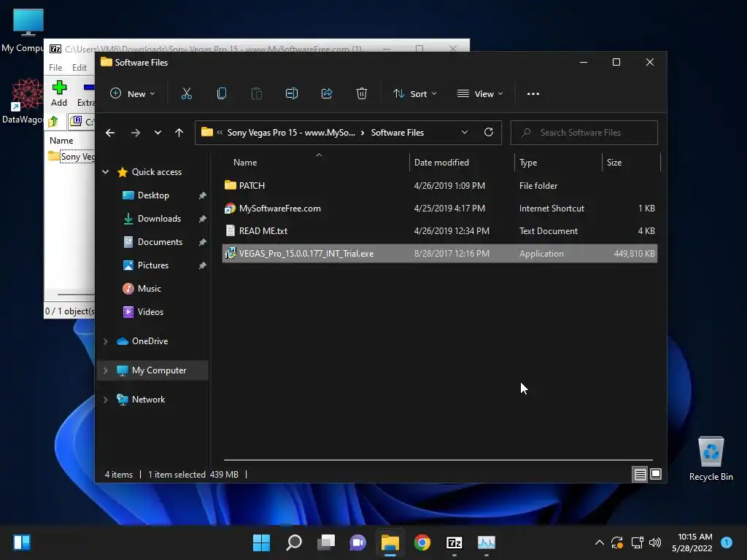Image resolution: width=747 pixels, height=560 pixels.
Task: Open the View layout dropdown
Action: (480, 94)
